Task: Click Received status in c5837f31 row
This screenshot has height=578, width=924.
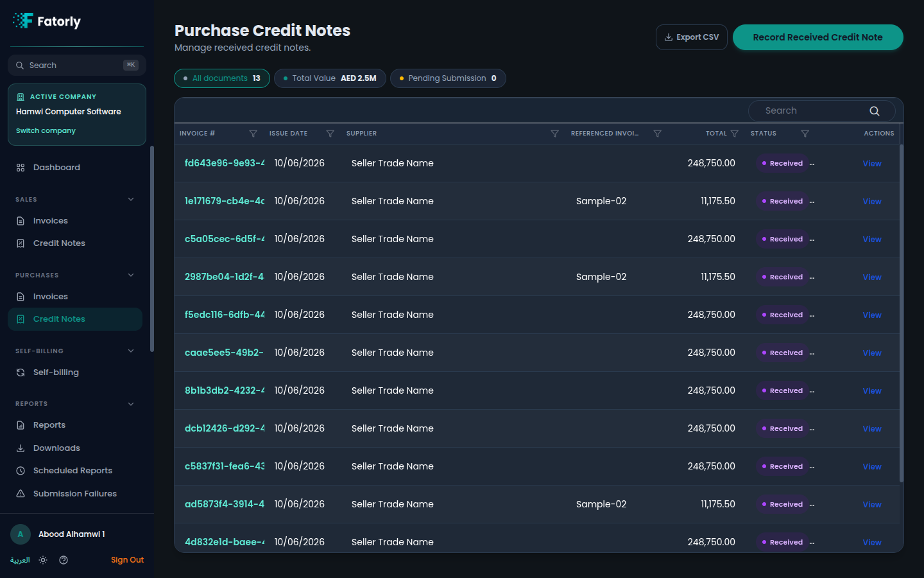Action: pos(782,466)
